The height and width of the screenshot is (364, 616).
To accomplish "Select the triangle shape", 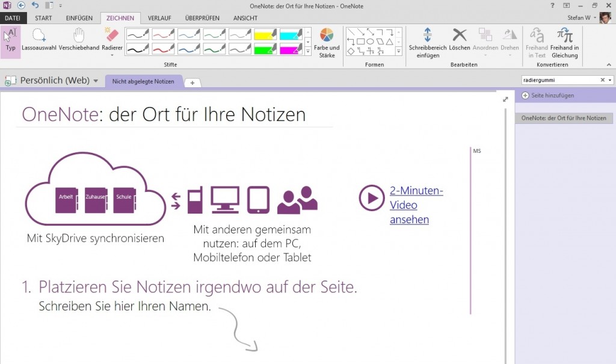I will [389, 42].
